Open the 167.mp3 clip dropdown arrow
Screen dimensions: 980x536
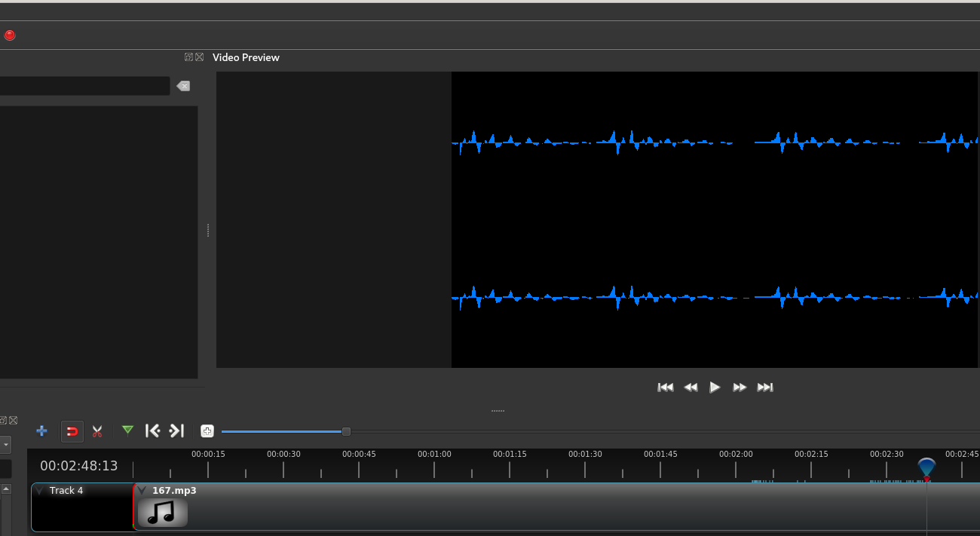pos(140,490)
